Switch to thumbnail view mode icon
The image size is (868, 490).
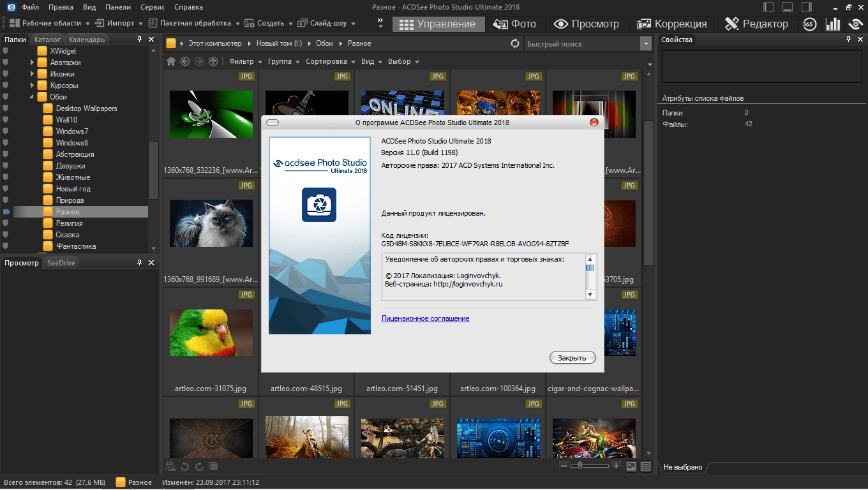[631, 466]
